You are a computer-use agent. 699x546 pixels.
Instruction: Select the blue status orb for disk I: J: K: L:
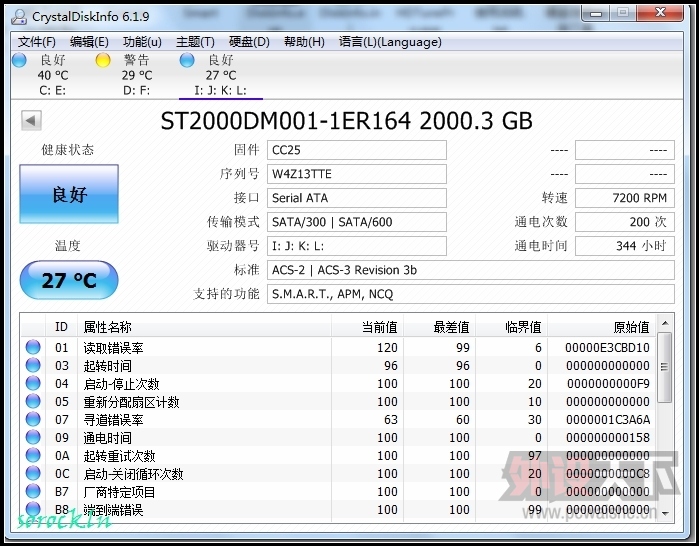(187, 60)
